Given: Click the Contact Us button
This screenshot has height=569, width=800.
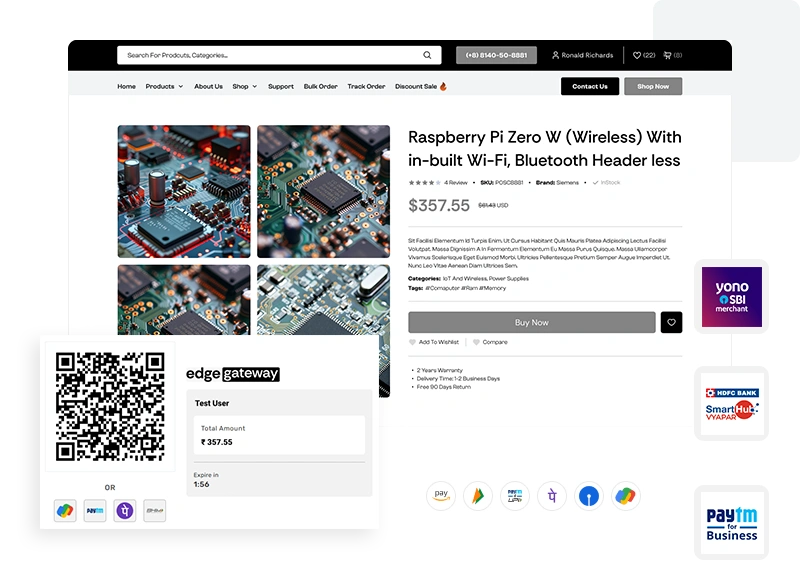Looking at the screenshot, I should pos(590,86).
